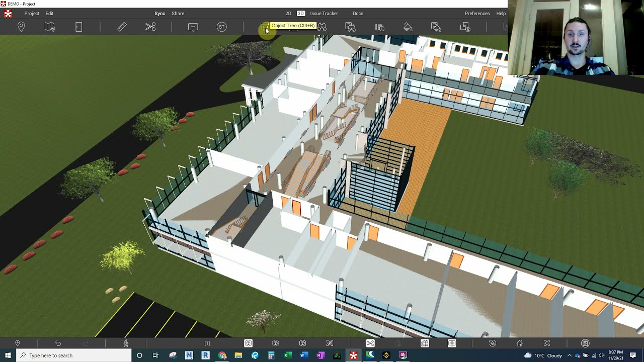The image size is (644, 362).
Task: Activate the walking person mode
Action: tap(126, 343)
